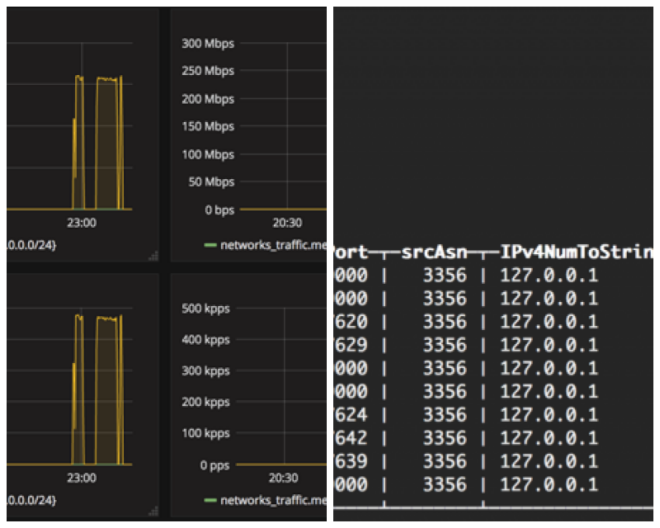Click the 250 Mbps y-axis label

(208, 71)
